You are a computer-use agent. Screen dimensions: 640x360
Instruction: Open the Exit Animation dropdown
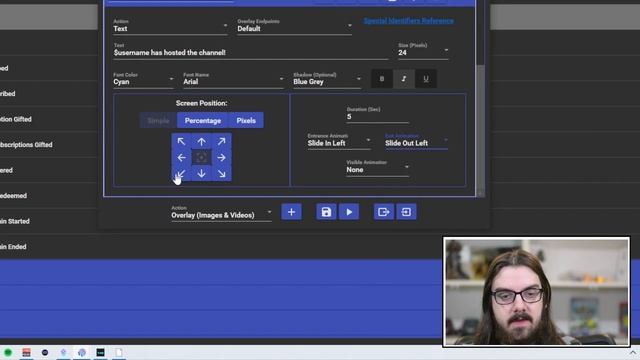tap(416, 141)
